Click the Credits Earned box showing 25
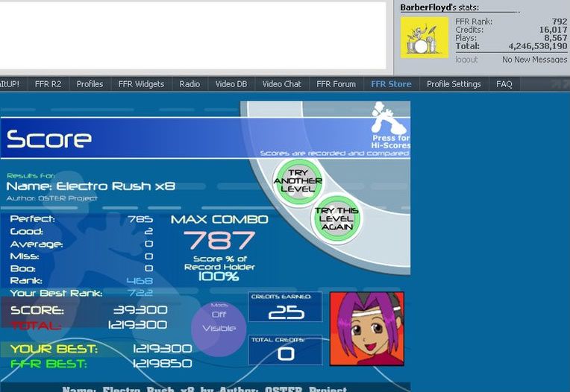This screenshot has height=392, width=570. point(285,308)
